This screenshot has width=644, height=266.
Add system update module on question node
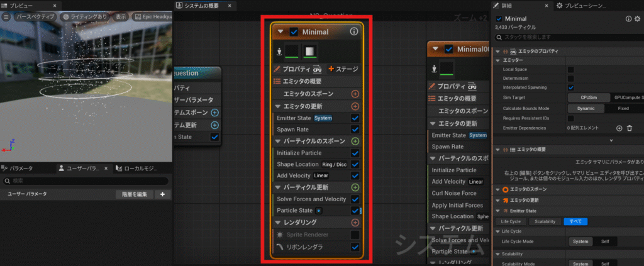point(215,125)
